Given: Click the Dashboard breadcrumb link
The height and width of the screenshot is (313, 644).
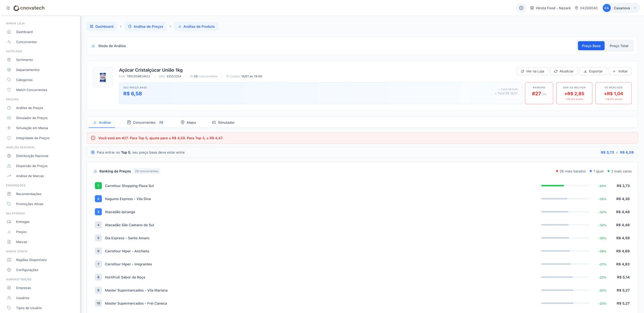Looking at the screenshot, I should pos(102,26).
